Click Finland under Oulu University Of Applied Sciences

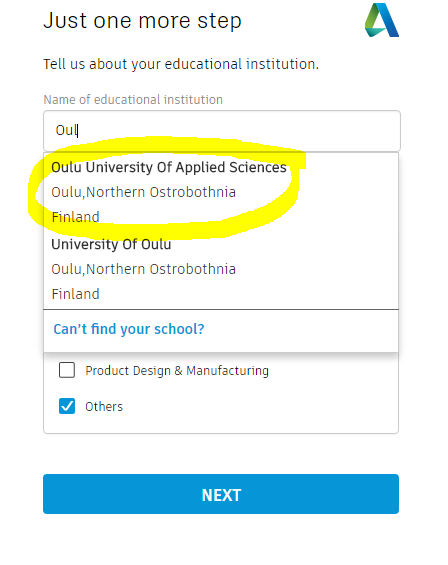click(75, 217)
